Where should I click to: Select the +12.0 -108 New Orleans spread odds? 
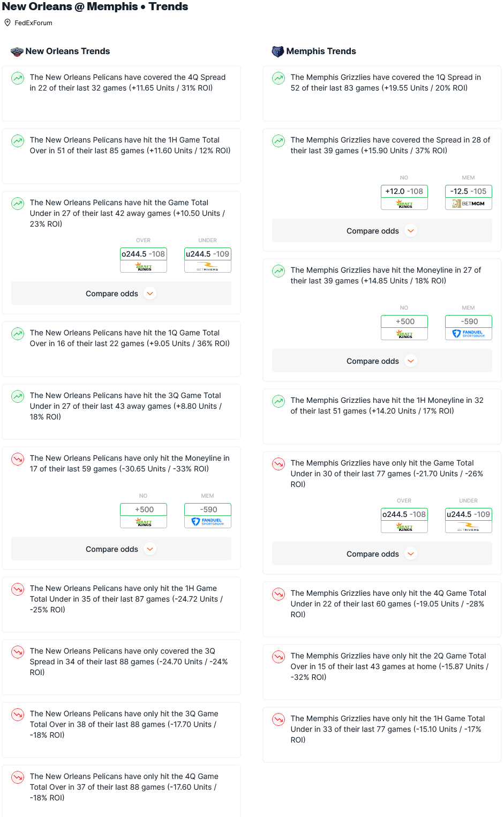click(x=404, y=191)
